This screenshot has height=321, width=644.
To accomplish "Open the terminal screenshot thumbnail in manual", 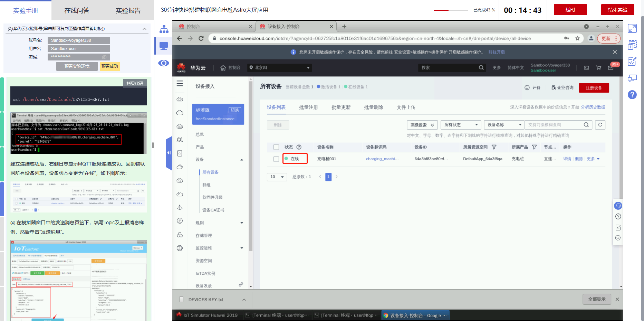I will pos(79,133).
